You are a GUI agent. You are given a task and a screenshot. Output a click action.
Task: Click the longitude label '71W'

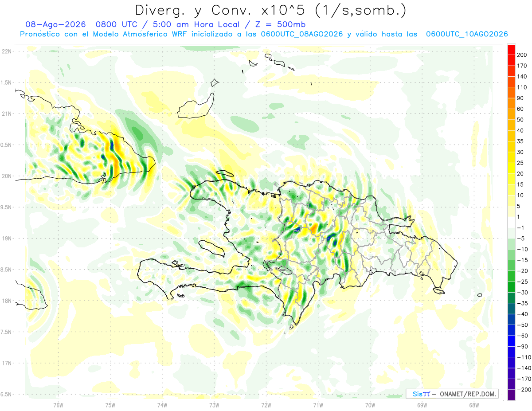[x=318, y=405]
